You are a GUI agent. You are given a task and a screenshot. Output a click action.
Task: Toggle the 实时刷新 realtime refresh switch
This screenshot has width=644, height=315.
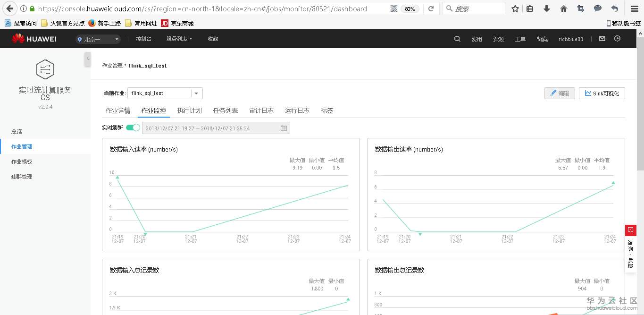132,128
